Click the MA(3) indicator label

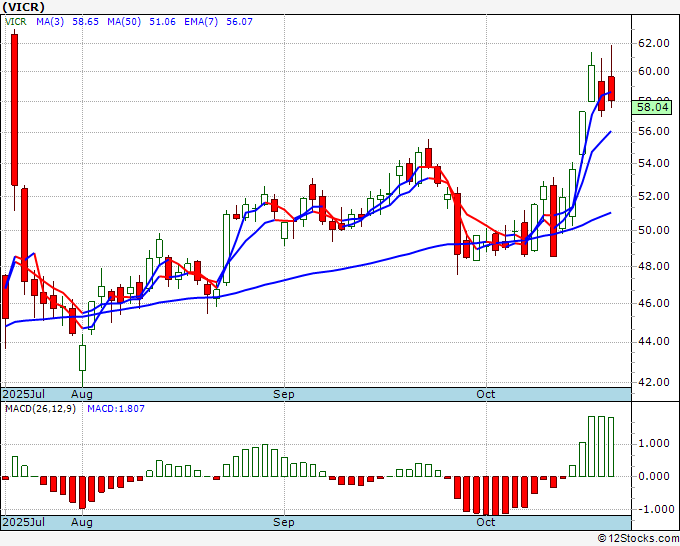(50, 22)
